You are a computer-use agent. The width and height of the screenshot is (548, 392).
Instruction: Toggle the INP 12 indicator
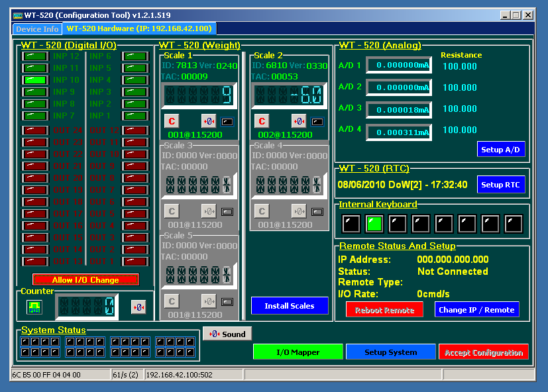[x=35, y=56]
